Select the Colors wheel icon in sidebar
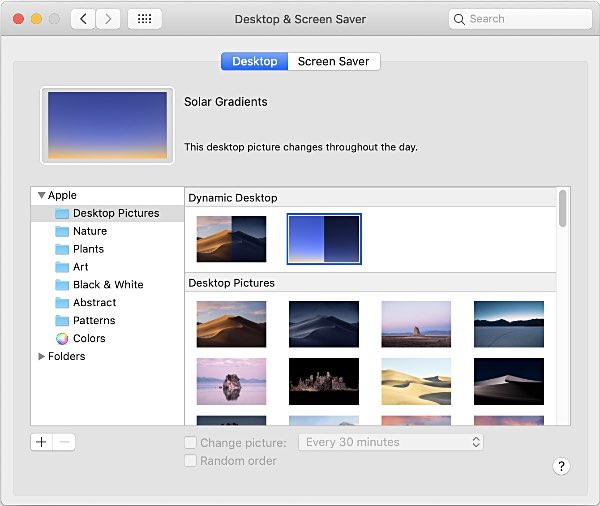This screenshot has height=506, width=600. point(62,338)
